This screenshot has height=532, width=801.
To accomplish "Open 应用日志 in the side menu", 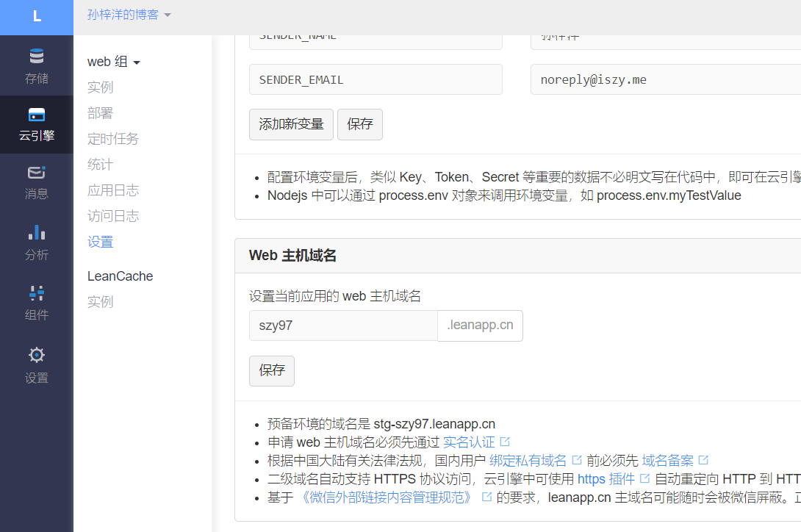I will [112, 190].
